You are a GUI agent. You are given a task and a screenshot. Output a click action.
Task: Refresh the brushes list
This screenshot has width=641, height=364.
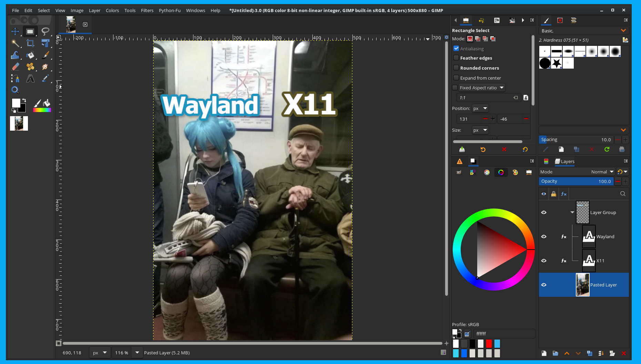point(607,149)
